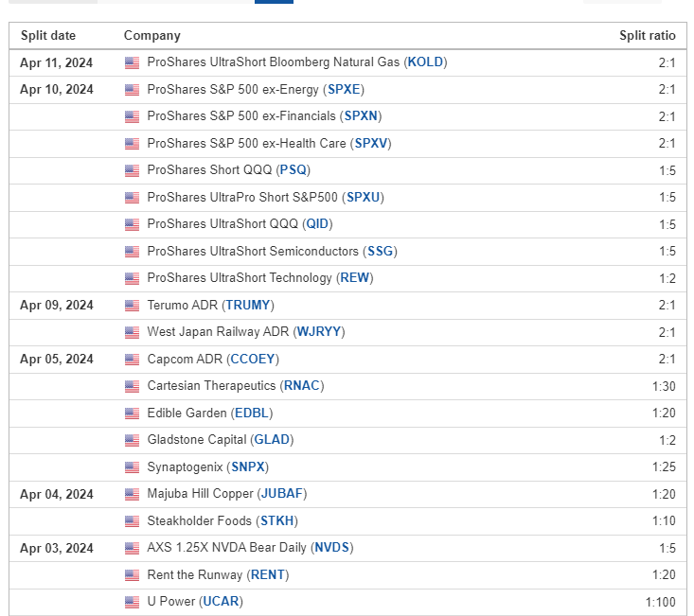Screen dimensions: 694x616
Task: Select the Apr 09, 2024 date cell
Action: tap(56, 305)
